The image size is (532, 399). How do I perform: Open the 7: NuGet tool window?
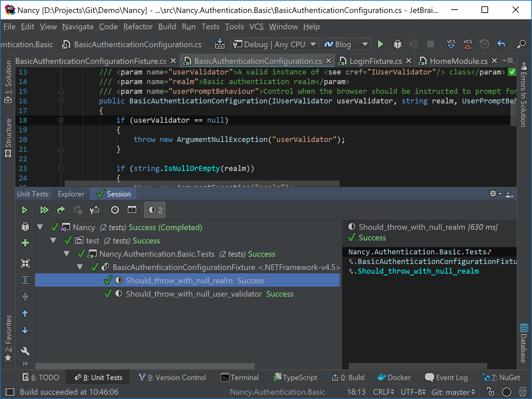(x=501, y=377)
